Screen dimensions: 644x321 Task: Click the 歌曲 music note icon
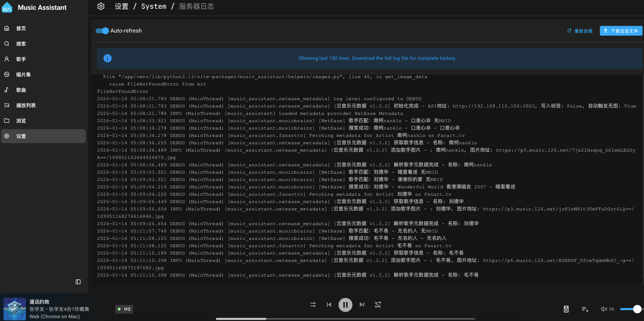[x=7, y=90]
